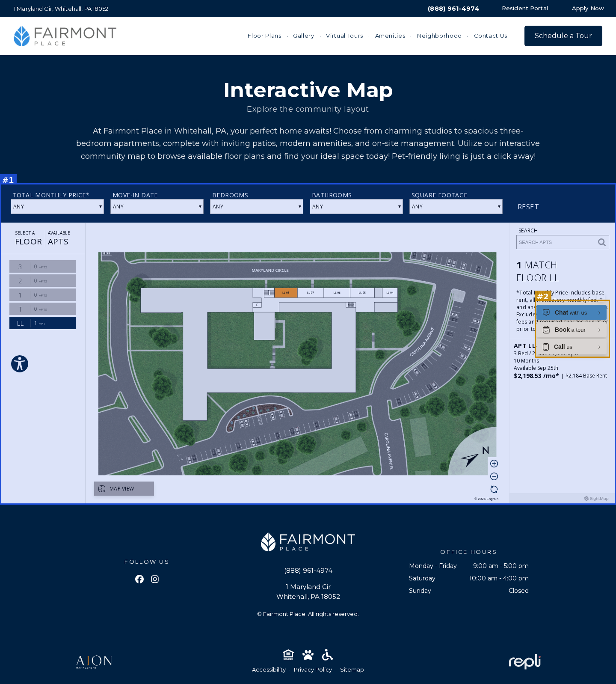Screen dimensions: 616x684
Task: Zoom out on the community map
Action: (494, 476)
